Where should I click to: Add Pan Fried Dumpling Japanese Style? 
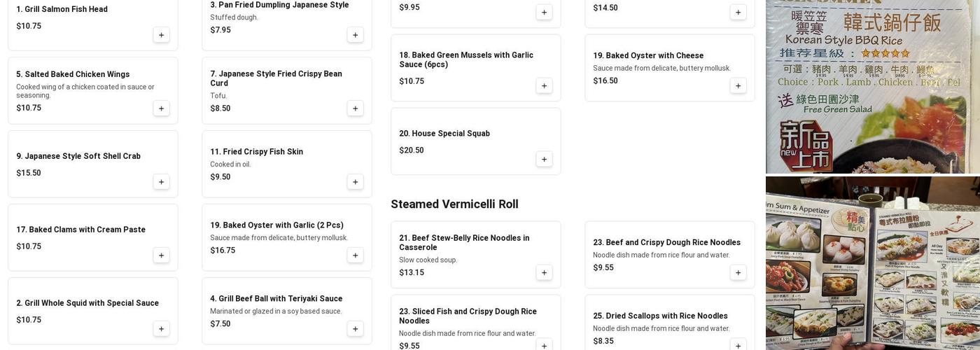355,35
